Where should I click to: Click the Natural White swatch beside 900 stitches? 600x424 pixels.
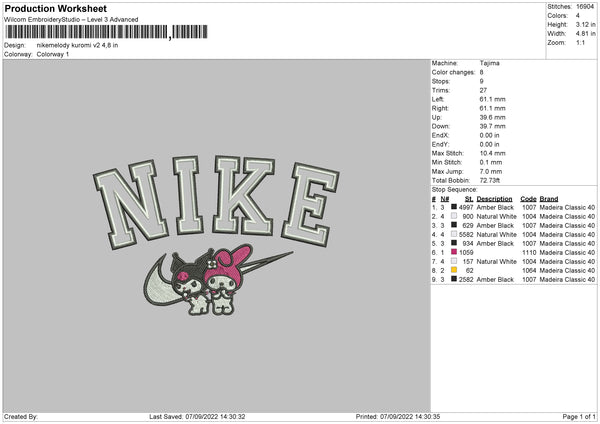(454, 216)
